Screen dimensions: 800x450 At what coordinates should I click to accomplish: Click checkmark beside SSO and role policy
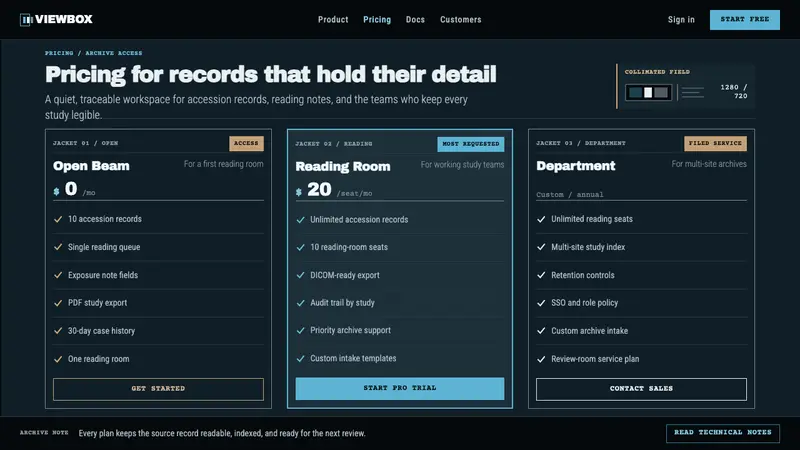click(541, 303)
